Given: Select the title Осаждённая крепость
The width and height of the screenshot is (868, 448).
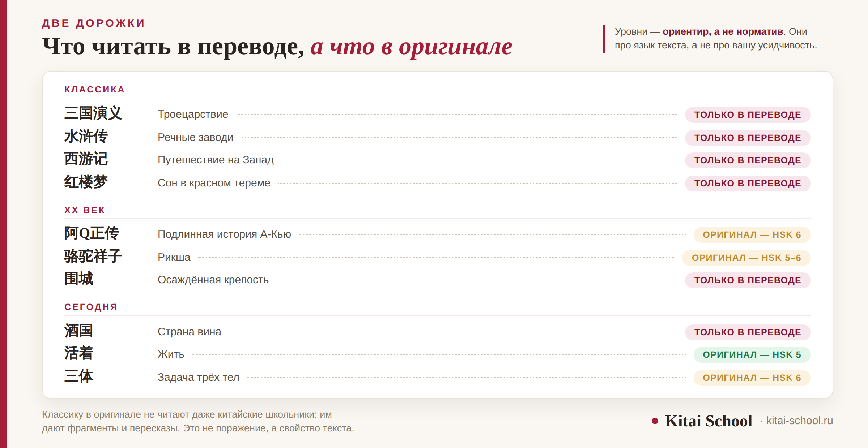Looking at the screenshot, I should click(x=213, y=280).
